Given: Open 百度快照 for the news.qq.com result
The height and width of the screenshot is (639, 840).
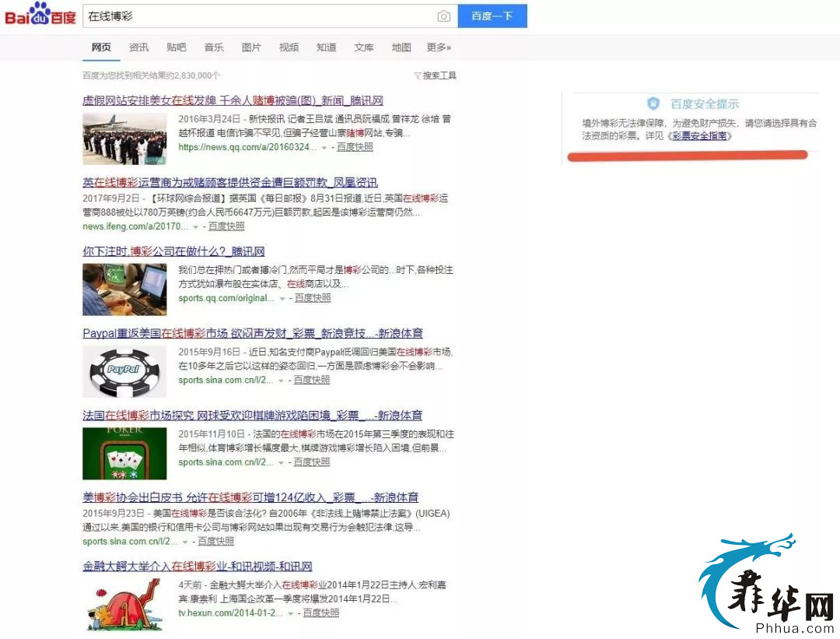Looking at the screenshot, I should (x=355, y=147).
